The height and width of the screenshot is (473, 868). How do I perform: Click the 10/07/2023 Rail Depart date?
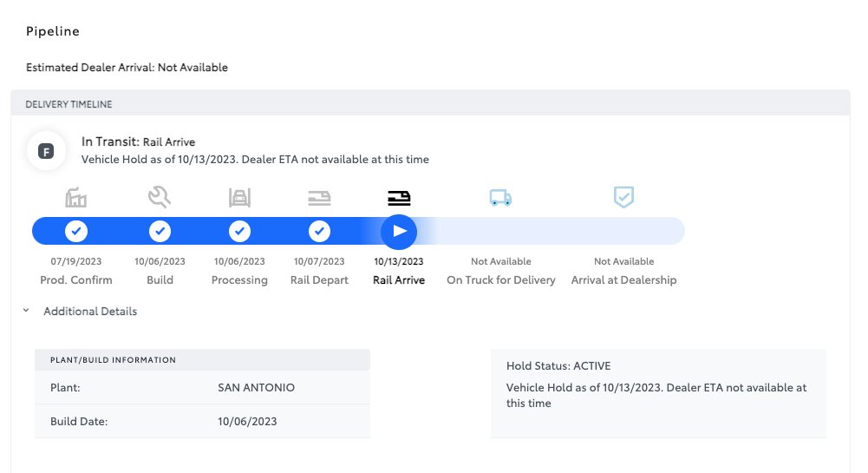coord(319,261)
